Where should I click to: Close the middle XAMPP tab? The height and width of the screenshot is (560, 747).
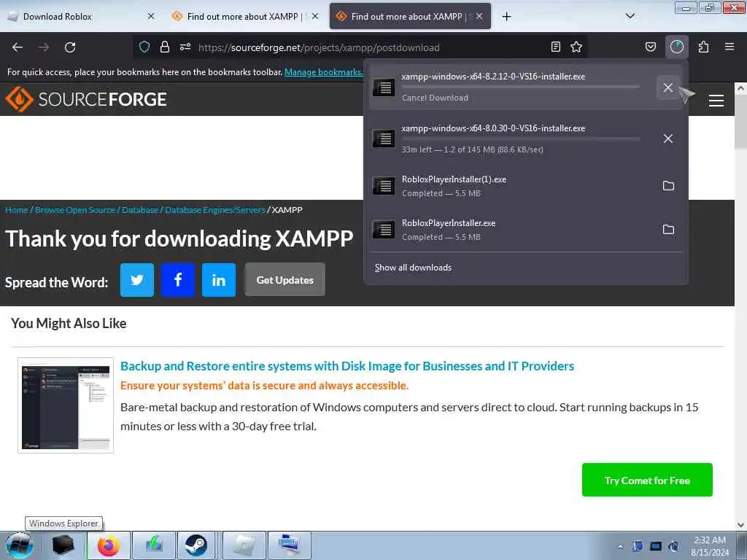315,16
